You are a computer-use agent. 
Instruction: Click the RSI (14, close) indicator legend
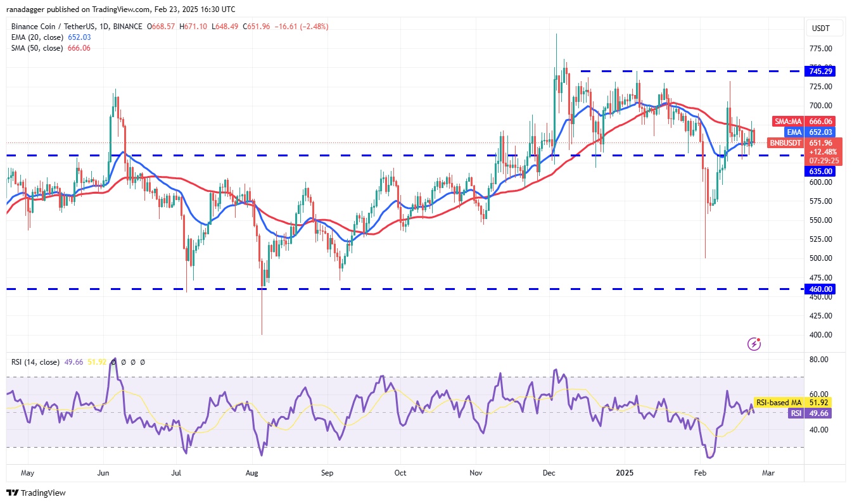(x=35, y=362)
